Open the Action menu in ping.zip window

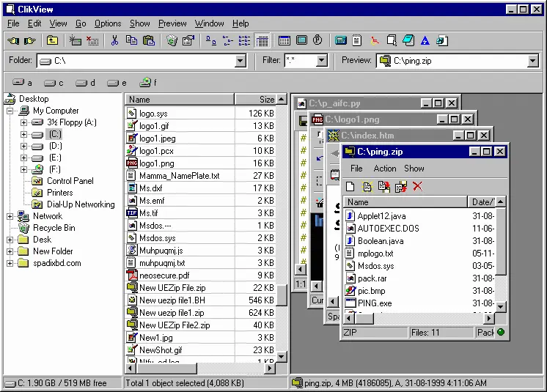tap(384, 169)
